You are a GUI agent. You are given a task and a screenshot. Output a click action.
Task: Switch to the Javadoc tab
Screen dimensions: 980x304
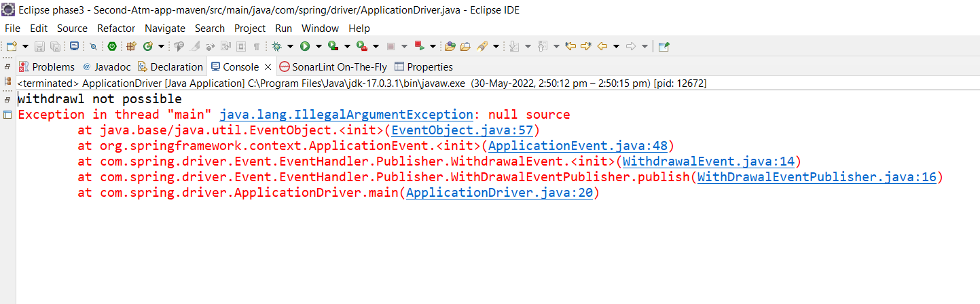[x=107, y=66]
